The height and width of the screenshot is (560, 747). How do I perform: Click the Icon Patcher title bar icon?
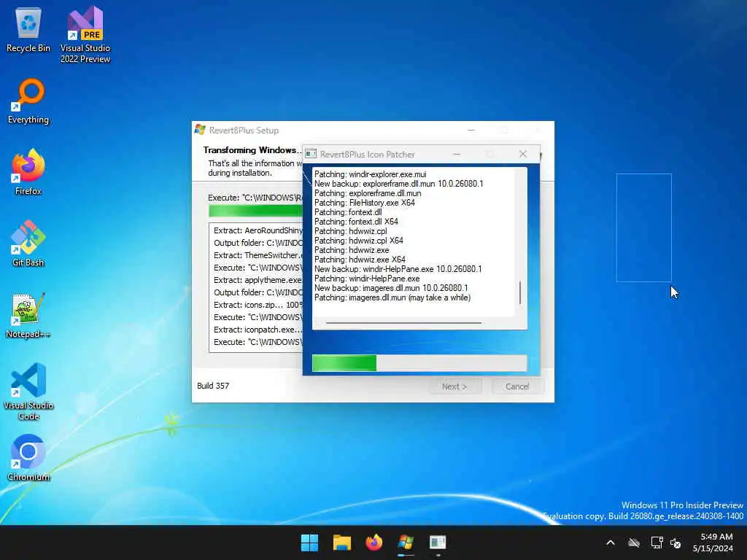tap(311, 154)
